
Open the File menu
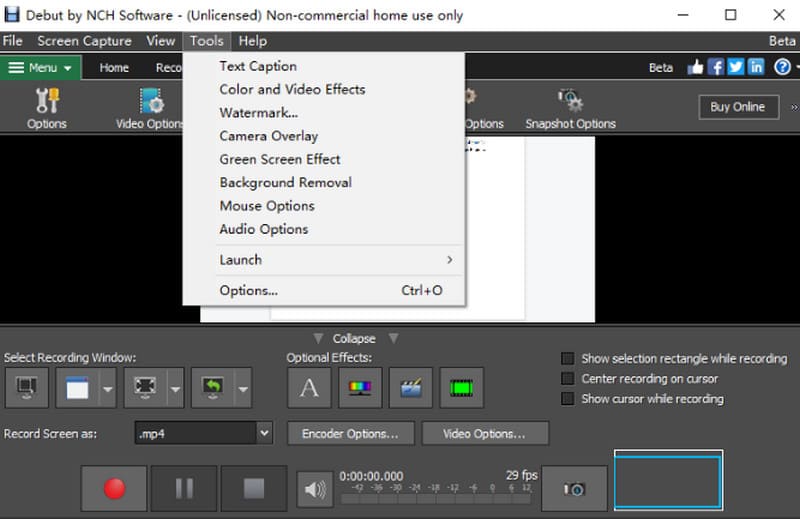[x=12, y=41]
